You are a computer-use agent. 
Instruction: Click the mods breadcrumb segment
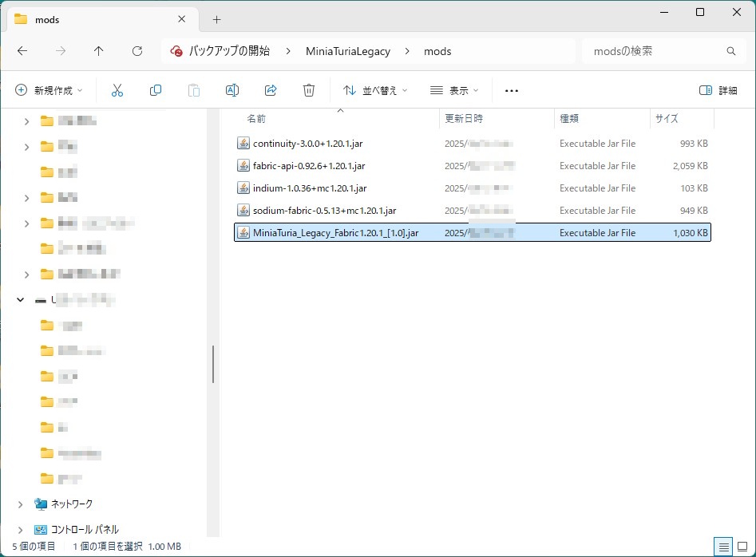(437, 51)
